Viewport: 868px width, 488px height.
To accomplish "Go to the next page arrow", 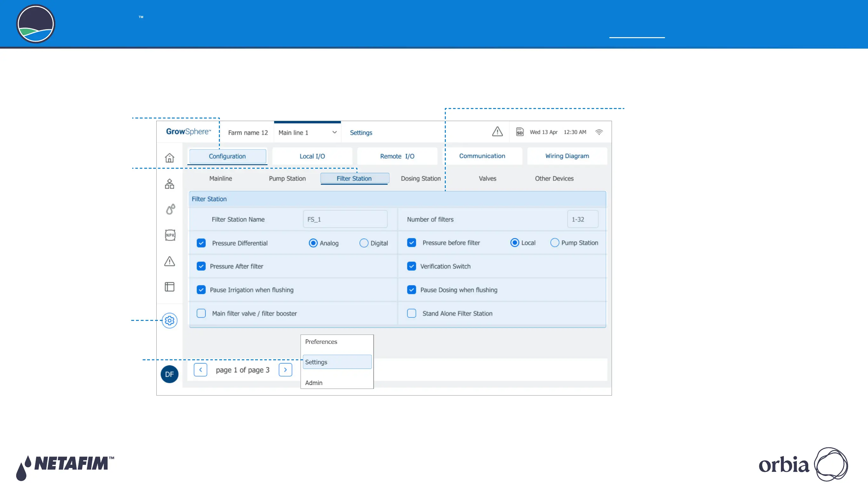I will (285, 370).
